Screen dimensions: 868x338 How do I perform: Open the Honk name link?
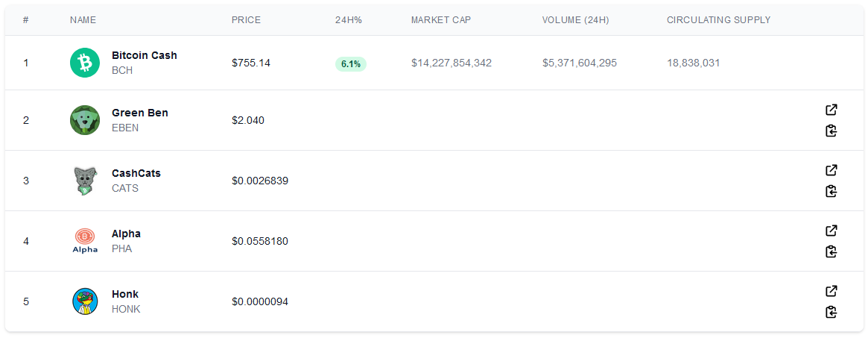tap(125, 294)
